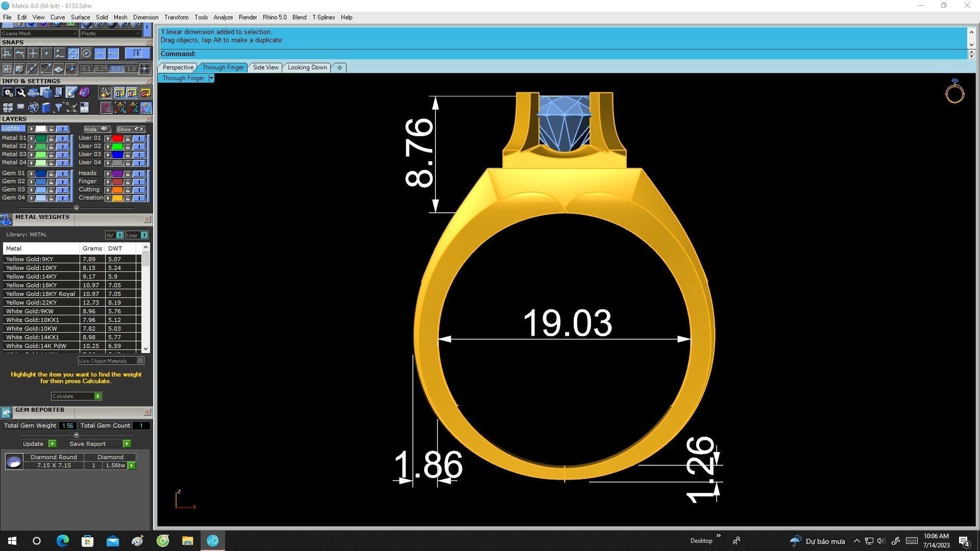Click the selection filter funnel icon
The image size is (980, 551).
coord(59,108)
